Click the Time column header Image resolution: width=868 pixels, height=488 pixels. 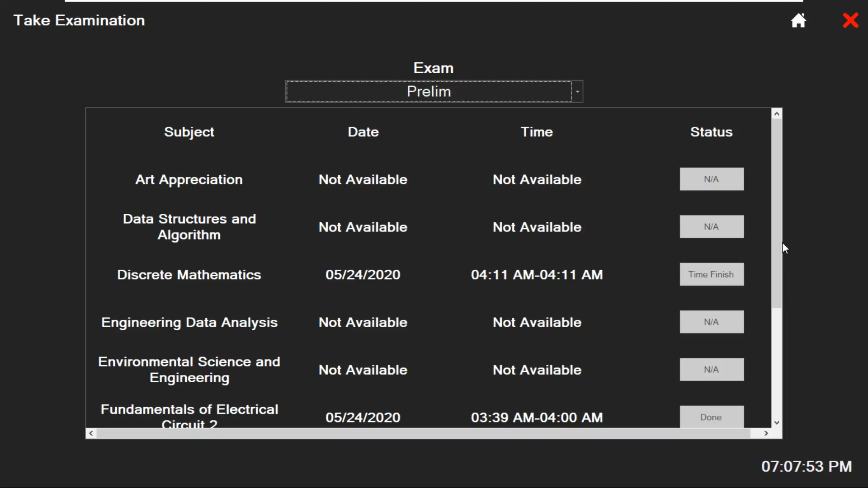(537, 132)
